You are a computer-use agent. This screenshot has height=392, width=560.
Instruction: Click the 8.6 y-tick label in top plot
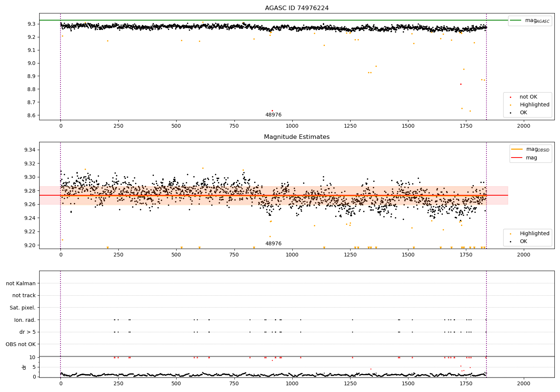point(32,115)
